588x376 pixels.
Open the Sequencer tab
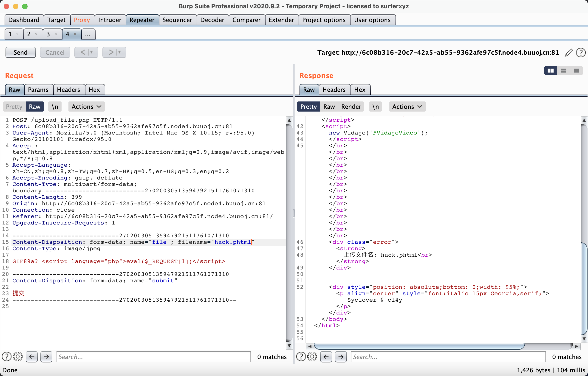[177, 20]
